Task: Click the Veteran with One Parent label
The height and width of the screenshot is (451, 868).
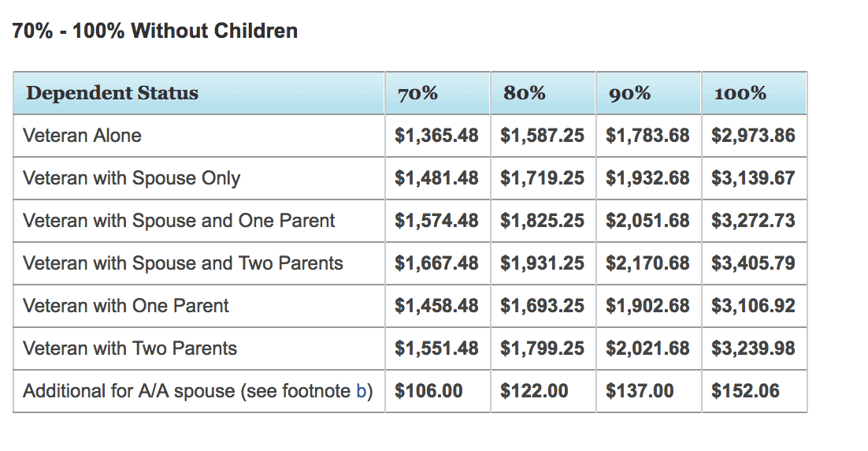Action: click(x=126, y=306)
